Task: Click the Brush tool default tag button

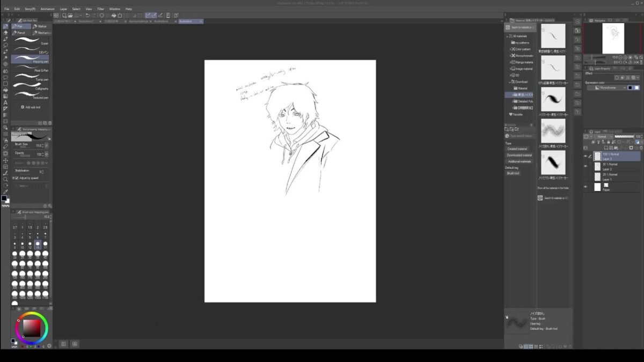Action: point(513,173)
